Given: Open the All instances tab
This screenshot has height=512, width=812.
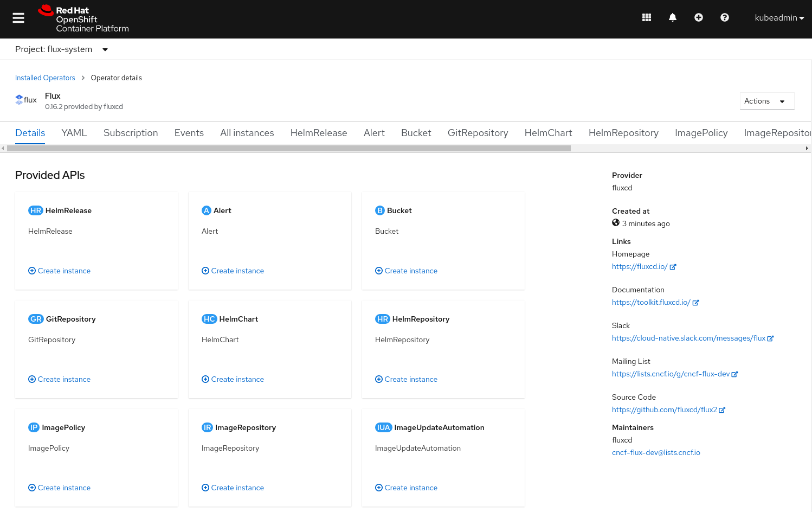Looking at the screenshot, I should pos(247,133).
